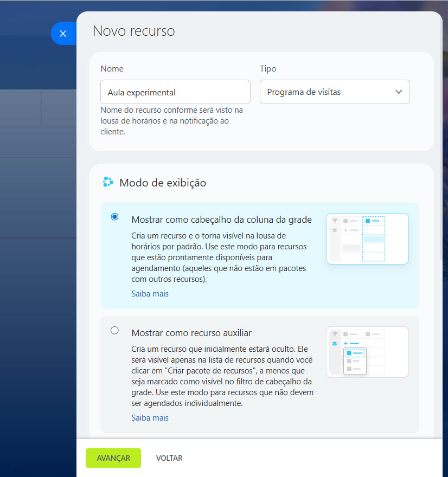The width and height of the screenshot is (448, 477).
Task: Click the blue plus icon in auxiliary preview
Action: 345,343
